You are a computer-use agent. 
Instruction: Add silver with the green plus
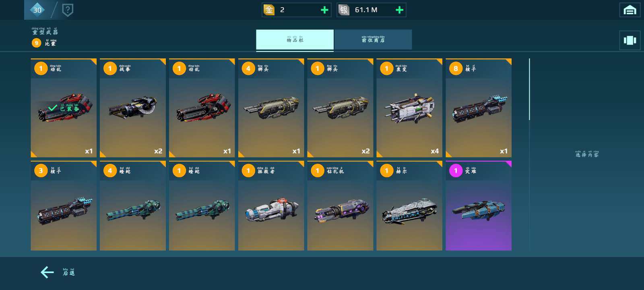click(399, 10)
